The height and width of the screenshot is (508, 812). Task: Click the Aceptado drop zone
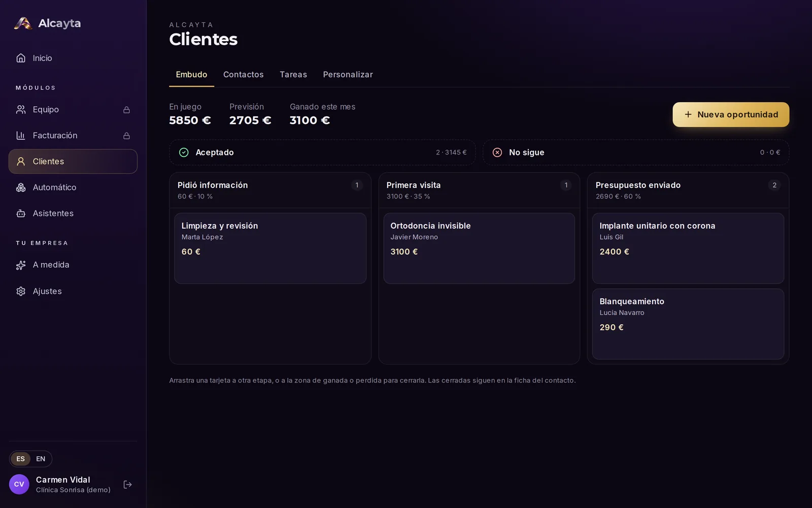click(322, 152)
